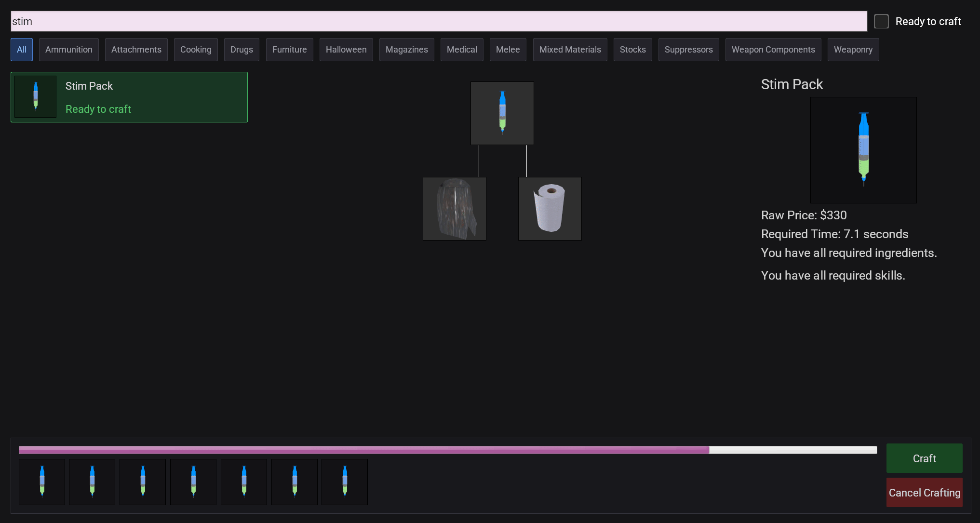This screenshot has width=980, height=523.
Task: Click the fourth Stim Pack in the crafting queue
Action: click(193, 482)
